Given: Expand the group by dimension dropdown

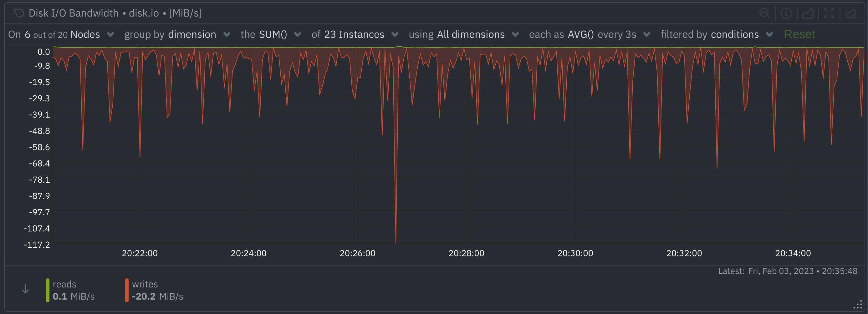Looking at the screenshot, I should tap(177, 34).
